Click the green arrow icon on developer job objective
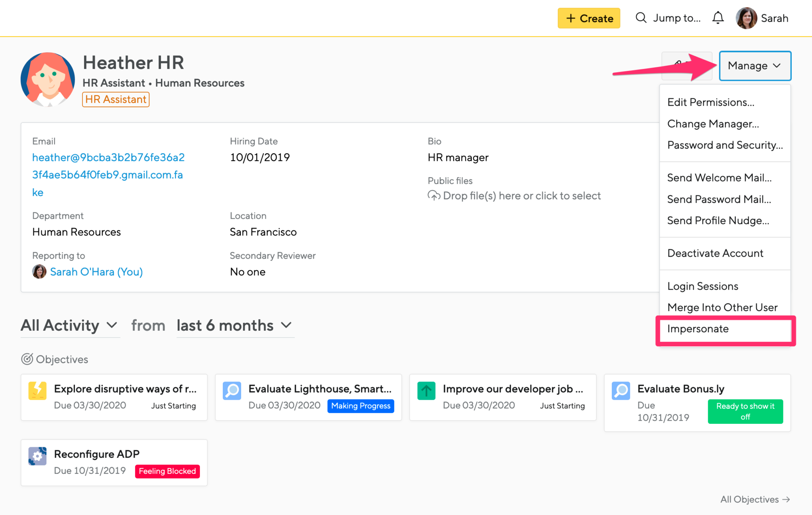The width and height of the screenshot is (812, 515). tap(426, 391)
